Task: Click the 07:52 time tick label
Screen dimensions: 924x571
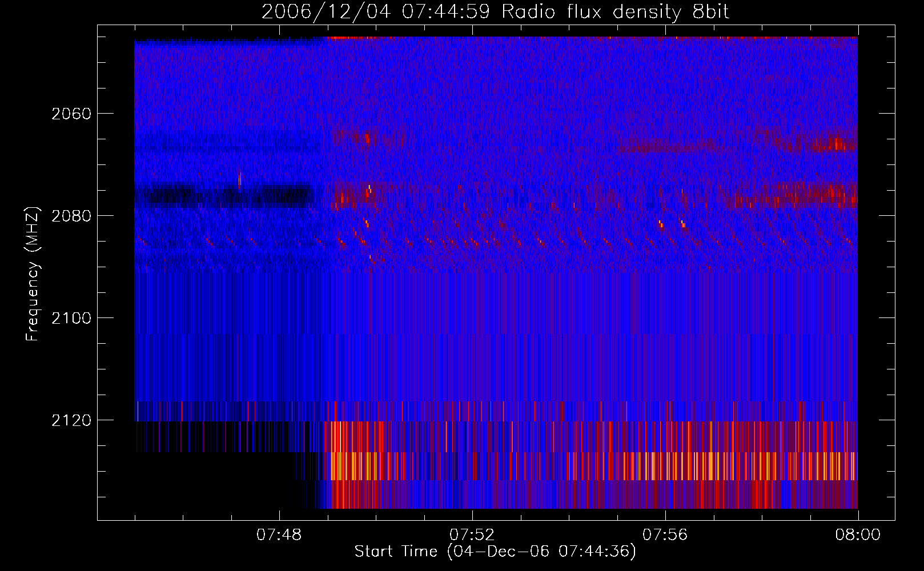Action: click(472, 535)
